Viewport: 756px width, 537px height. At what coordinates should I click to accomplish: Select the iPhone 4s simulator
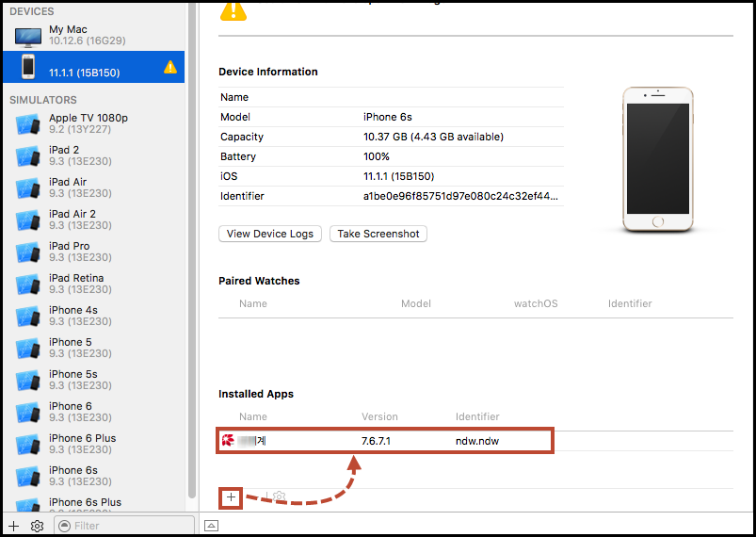pos(93,316)
